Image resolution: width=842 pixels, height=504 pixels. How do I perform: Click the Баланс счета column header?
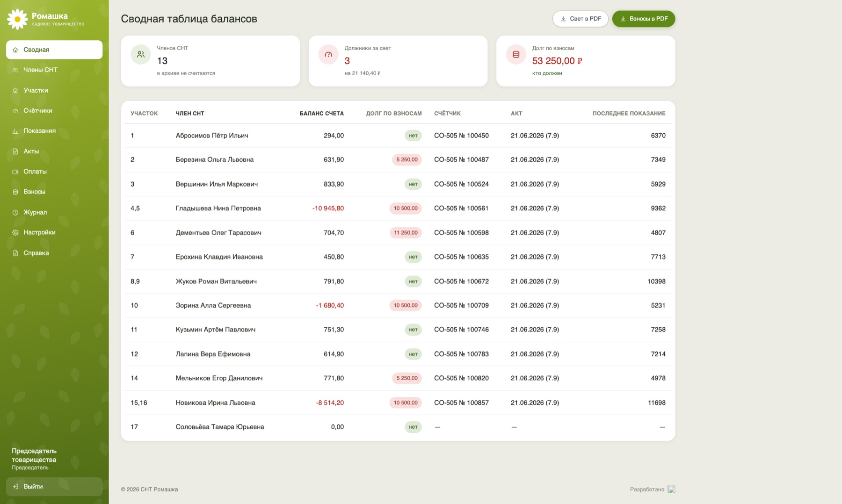point(321,114)
